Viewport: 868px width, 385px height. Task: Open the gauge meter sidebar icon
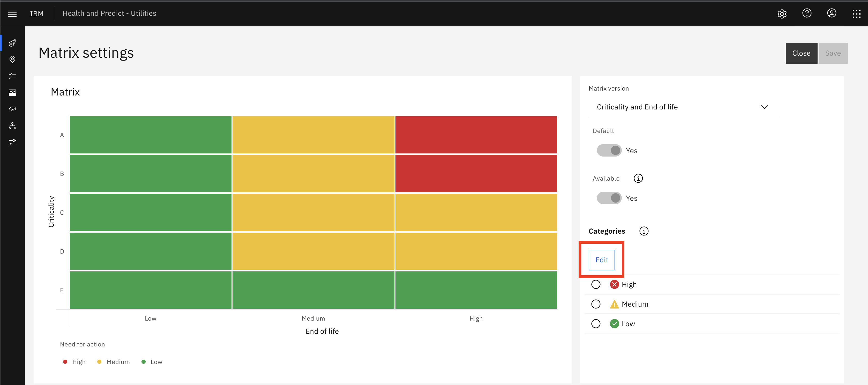12,109
